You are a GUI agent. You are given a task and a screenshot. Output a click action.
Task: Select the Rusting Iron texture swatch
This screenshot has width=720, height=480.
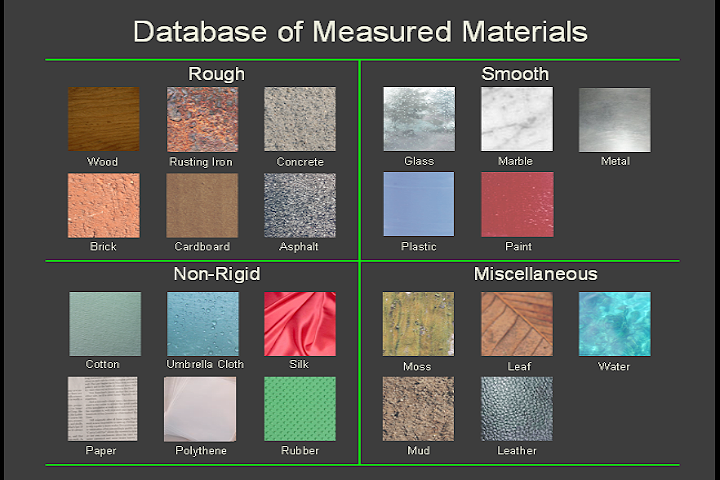coord(201,120)
